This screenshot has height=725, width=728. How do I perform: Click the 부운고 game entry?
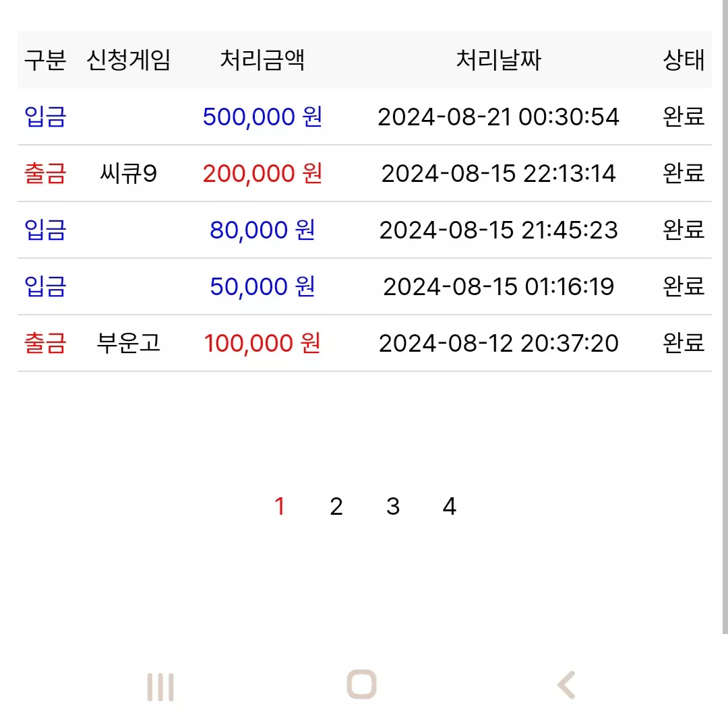point(129,343)
